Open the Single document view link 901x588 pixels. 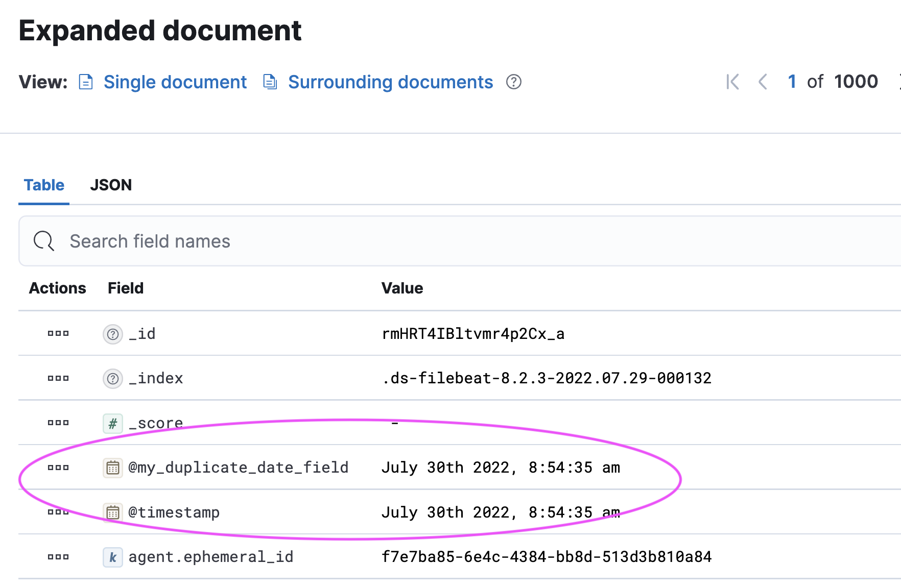[174, 82]
